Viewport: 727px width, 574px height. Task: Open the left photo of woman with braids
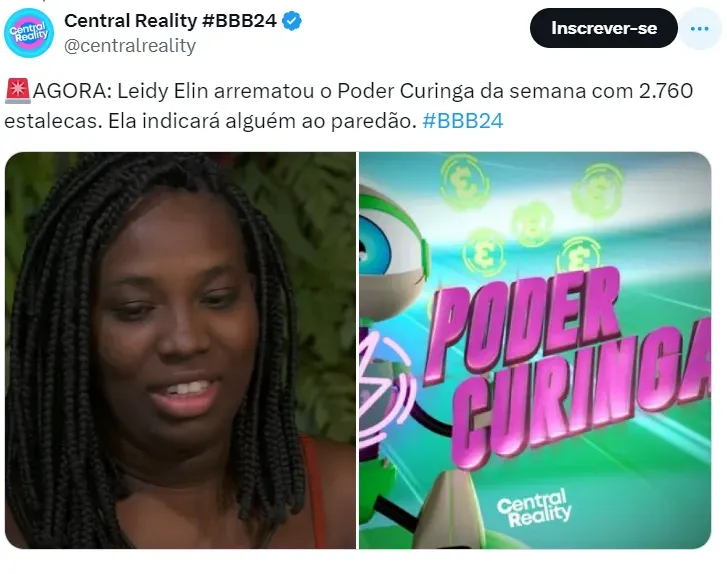180,351
